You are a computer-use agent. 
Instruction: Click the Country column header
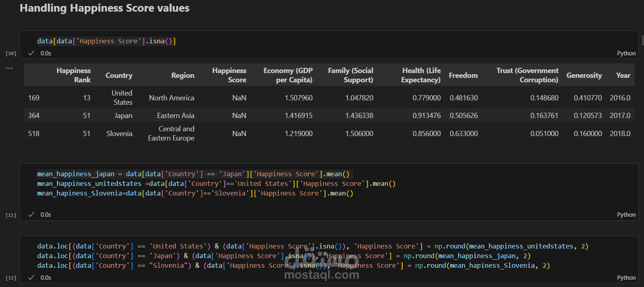click(119, 75)
